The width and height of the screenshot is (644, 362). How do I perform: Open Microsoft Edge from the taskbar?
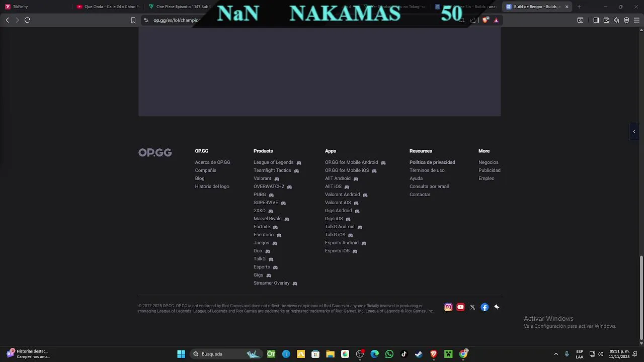click(x=374, y=354)
